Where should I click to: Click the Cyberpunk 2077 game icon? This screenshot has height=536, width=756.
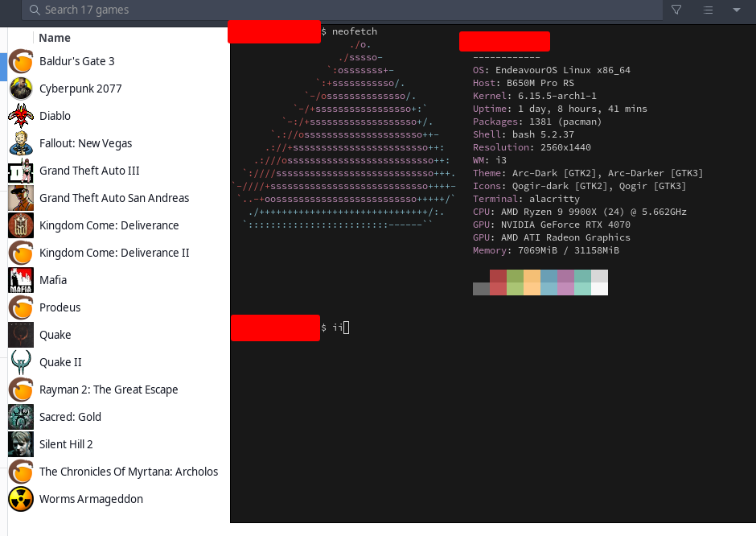21,89
